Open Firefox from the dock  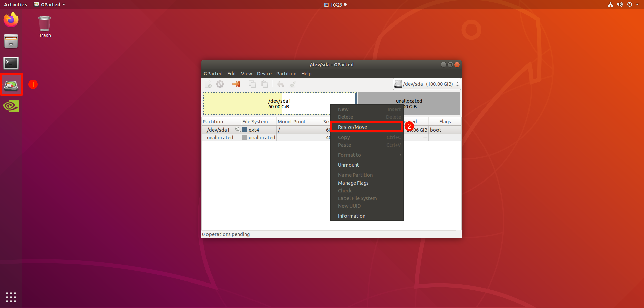click(11, 20)
